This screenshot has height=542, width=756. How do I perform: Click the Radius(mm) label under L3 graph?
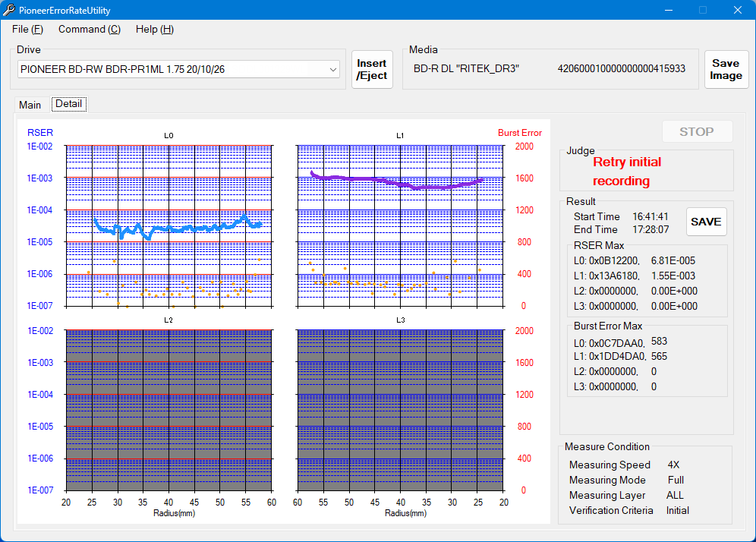(x=405, y=513)
